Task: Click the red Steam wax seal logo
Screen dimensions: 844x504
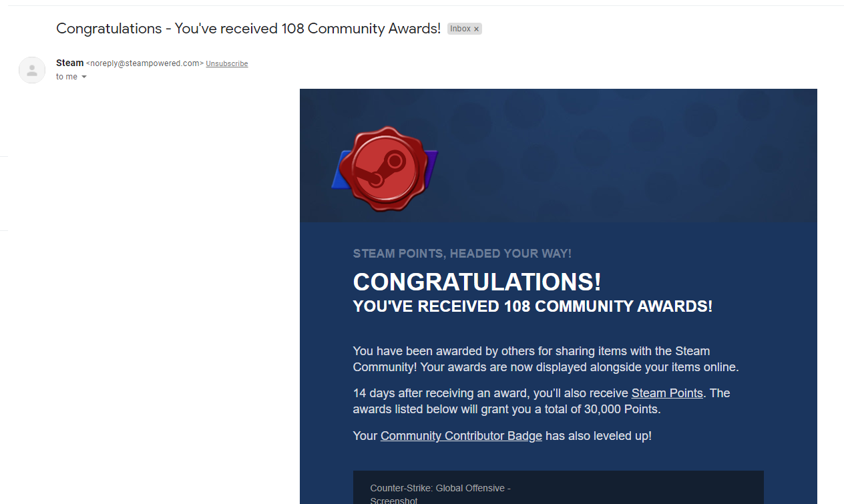Action: (x=385, y=168)
